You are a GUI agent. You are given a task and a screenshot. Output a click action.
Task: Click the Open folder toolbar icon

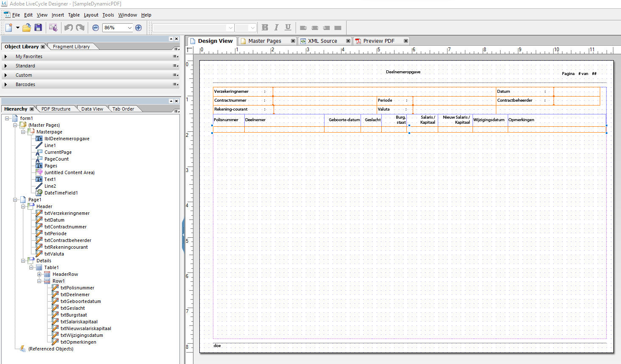(27, 28)
